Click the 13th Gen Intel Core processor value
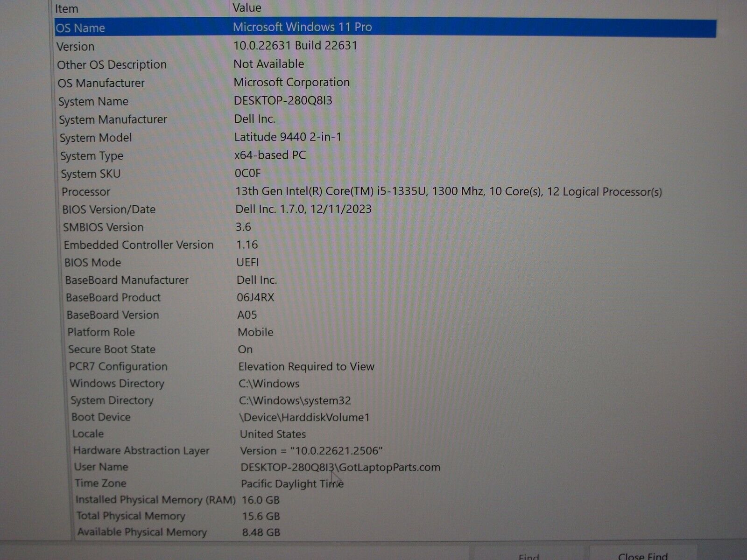Screen dimensions: 747x560 tap(449, 192)
